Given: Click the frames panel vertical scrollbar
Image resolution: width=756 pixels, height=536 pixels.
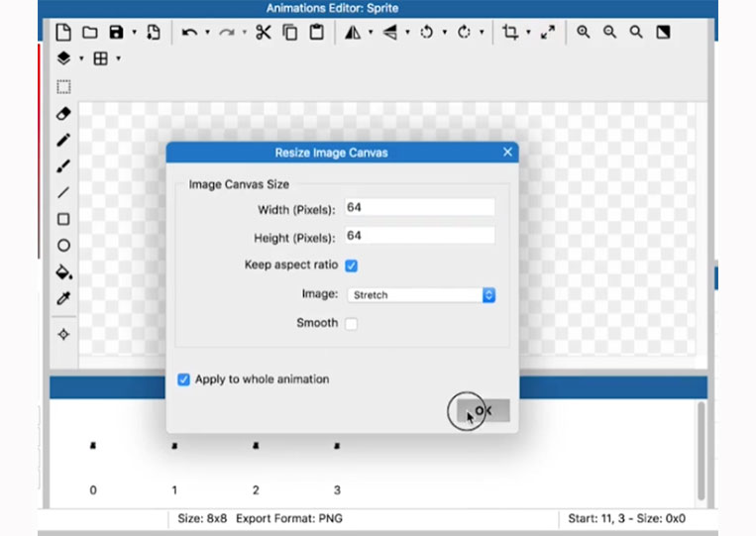Looking at the screenshot, I should tap(702, 451).
